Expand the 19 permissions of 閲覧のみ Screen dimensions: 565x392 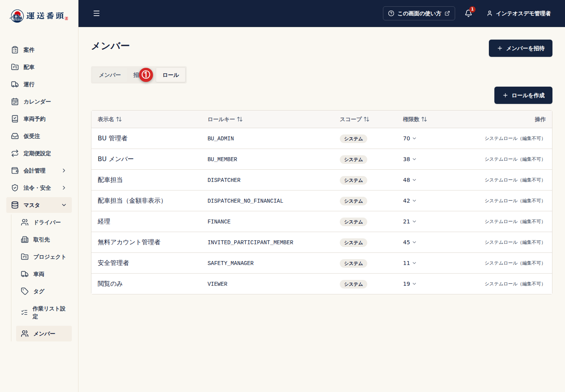point(410,284)
